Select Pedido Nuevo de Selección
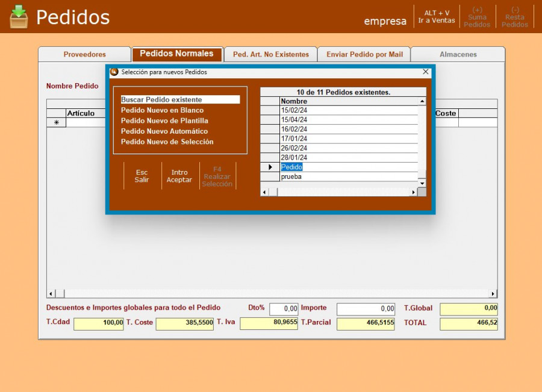 pyautogui.click(x=167, y=142)
